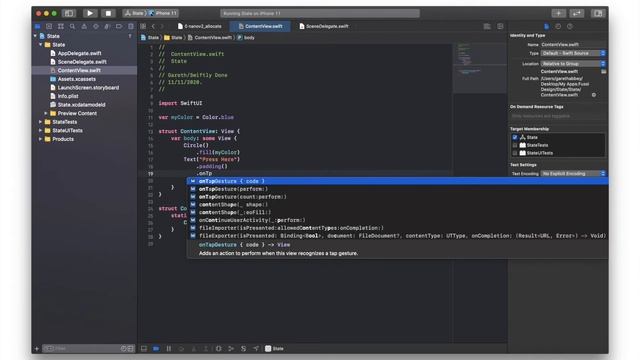This screenshot has height=360, width=640.
Task: Select State scheme in toolbar
Action: [x=134, y=13]
